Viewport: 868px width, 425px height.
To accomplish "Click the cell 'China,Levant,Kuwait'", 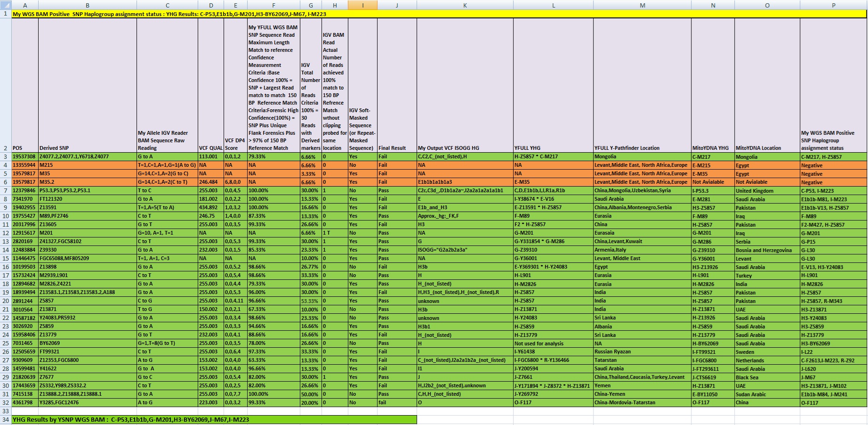I will 642,241.
